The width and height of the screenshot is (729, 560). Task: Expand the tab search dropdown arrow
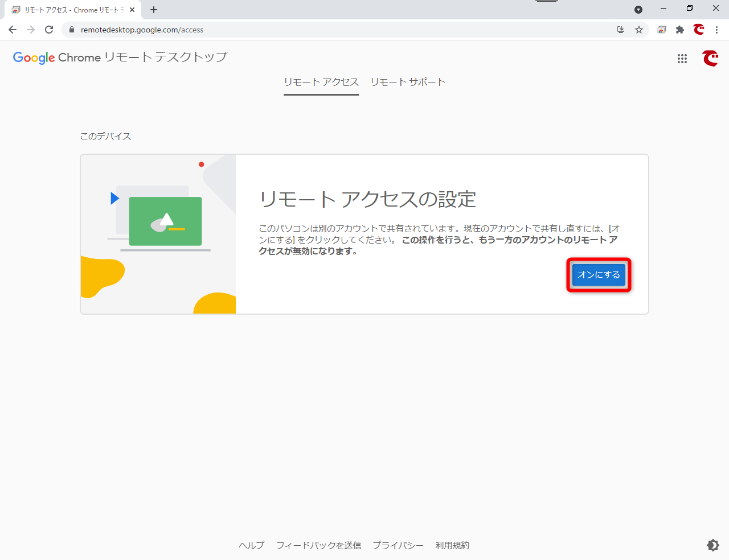[638, 10]
